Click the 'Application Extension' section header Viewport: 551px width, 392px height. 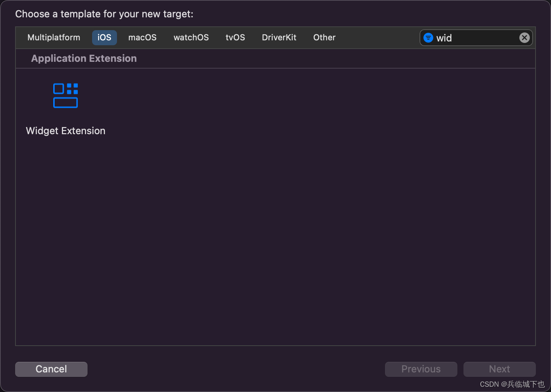coord(84,58)
